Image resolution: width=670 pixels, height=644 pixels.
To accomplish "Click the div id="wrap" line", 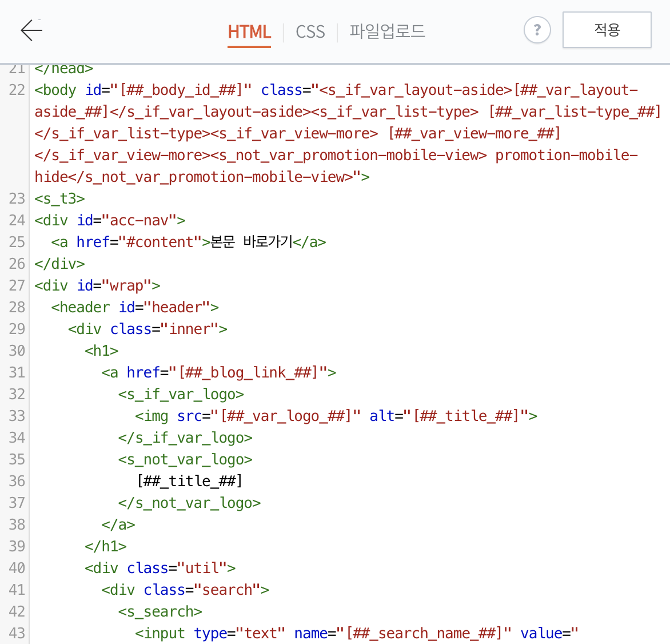I will 97,285.
